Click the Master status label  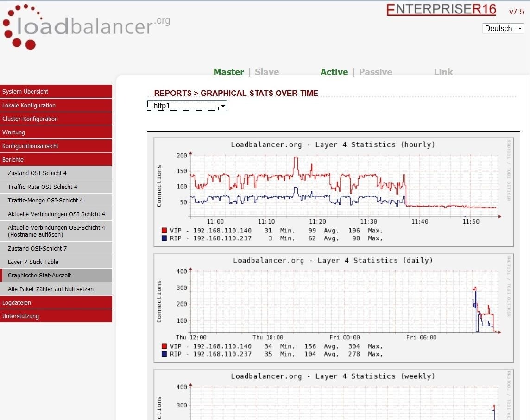click(x=229, y=72)
